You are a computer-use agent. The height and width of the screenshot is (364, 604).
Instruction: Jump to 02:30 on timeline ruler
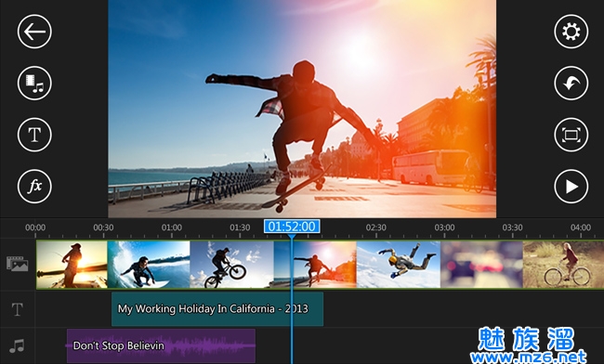[x=376, y=227]
